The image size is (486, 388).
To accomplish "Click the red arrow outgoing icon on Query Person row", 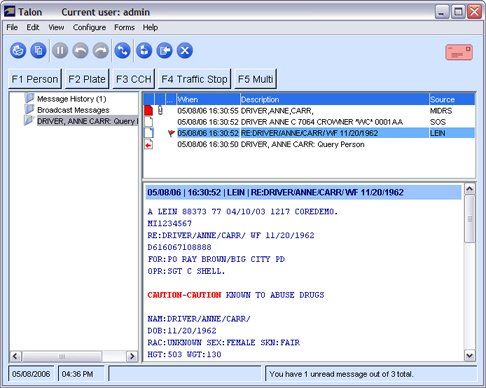I will click(x=149, y=144).
